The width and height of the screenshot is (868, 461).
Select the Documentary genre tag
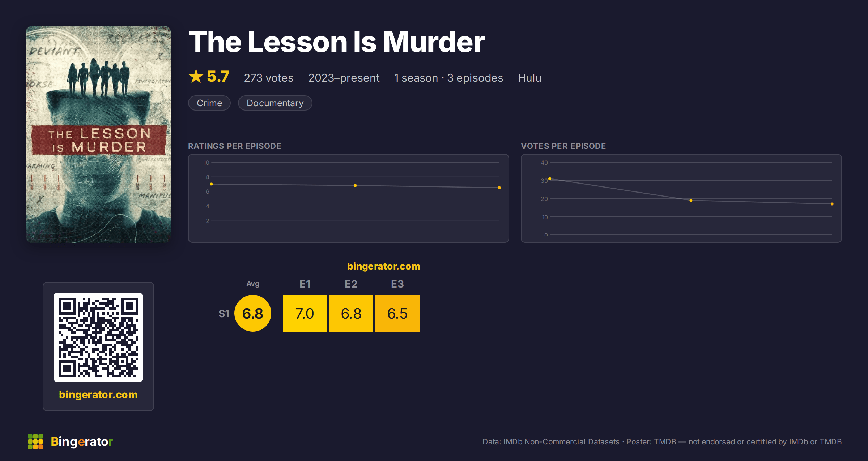275,103
